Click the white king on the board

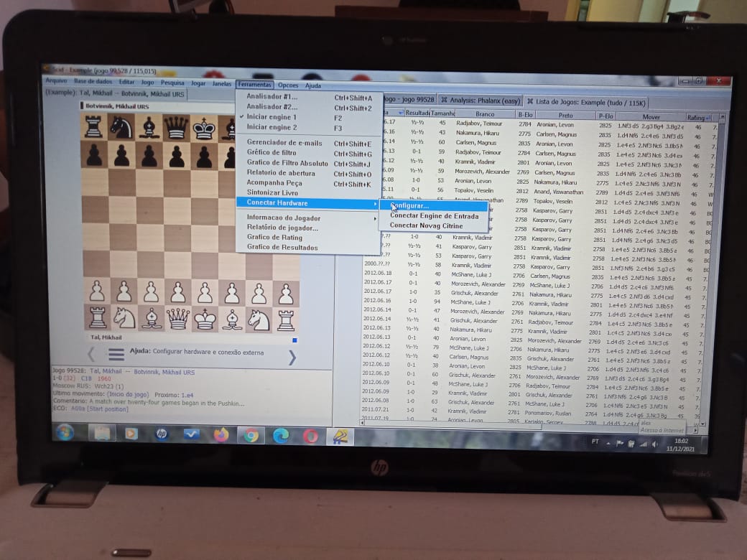[205, 319]
